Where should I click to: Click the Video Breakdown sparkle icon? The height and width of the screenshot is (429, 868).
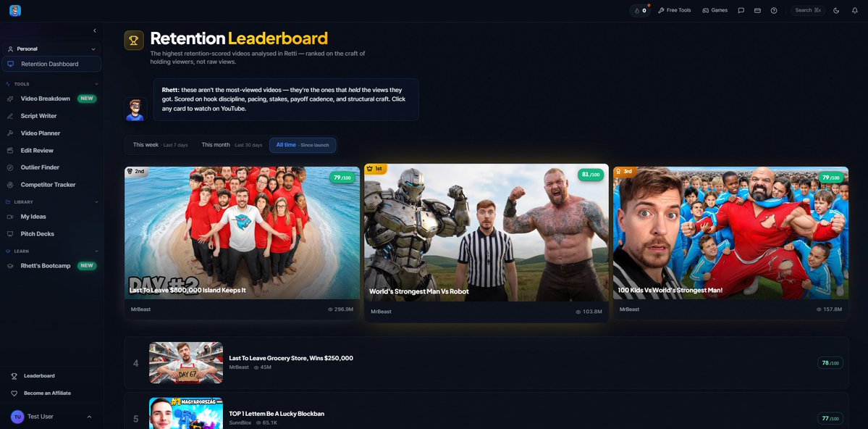click(x=10, y=99)
